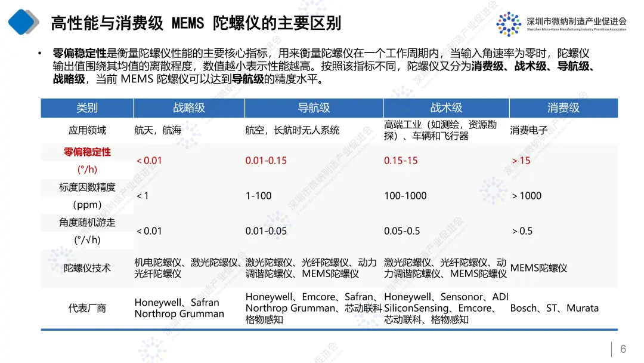Select the 战略级 column header

(x=189, y=108)
